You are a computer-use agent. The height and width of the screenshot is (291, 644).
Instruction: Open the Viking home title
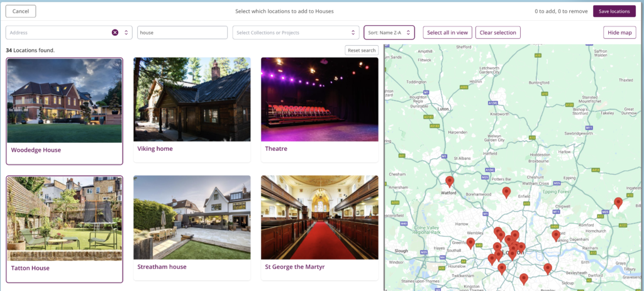155,148
